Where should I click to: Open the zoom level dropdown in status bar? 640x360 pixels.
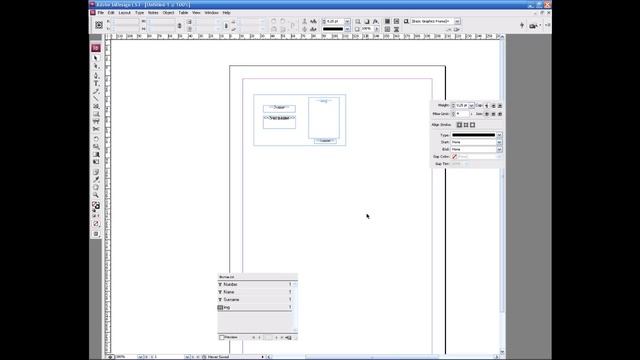click(x=140, y=357)
